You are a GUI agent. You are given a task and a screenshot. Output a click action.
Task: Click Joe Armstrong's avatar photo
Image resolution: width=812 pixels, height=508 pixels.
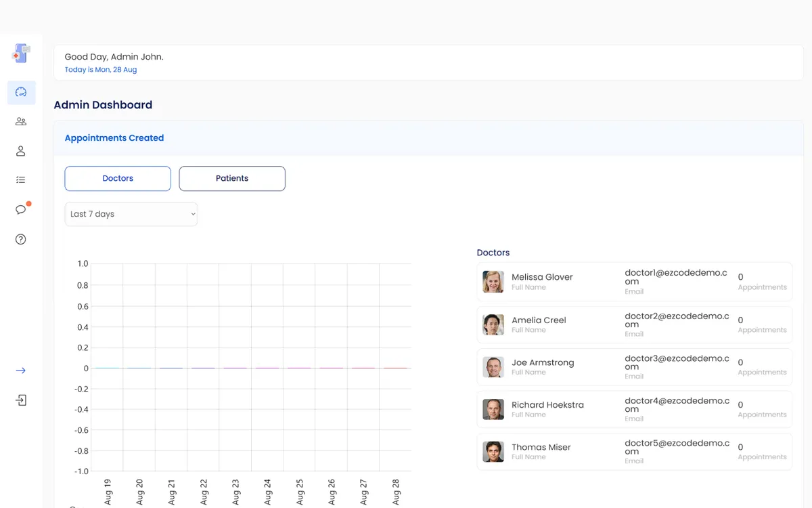click(x=493, y=367)
